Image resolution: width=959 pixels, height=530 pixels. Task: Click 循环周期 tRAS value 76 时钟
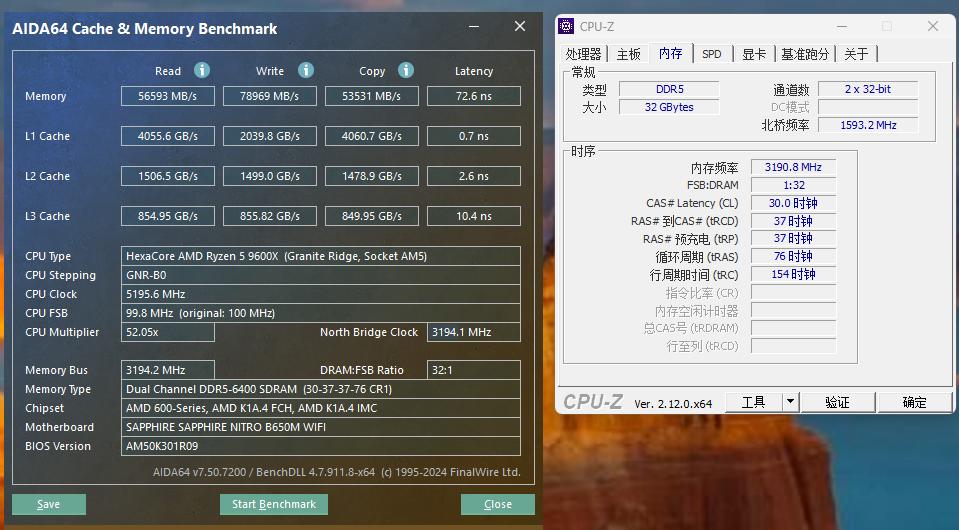click(793, 256)
